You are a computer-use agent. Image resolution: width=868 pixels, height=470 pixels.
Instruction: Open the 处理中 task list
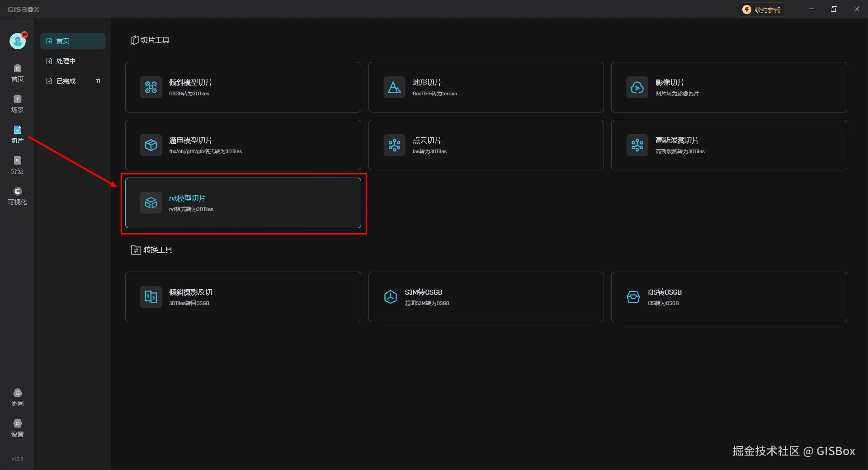click(73, 61)
